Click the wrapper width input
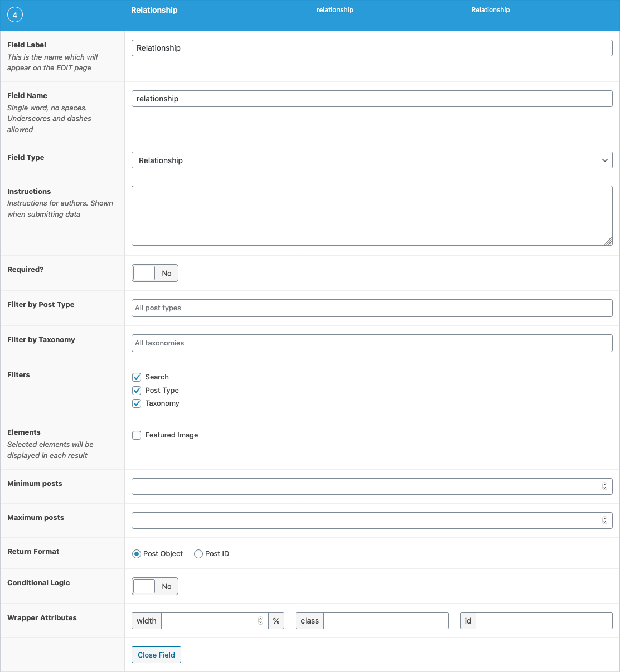The image size is (620, 672). (x=215, y=621)
